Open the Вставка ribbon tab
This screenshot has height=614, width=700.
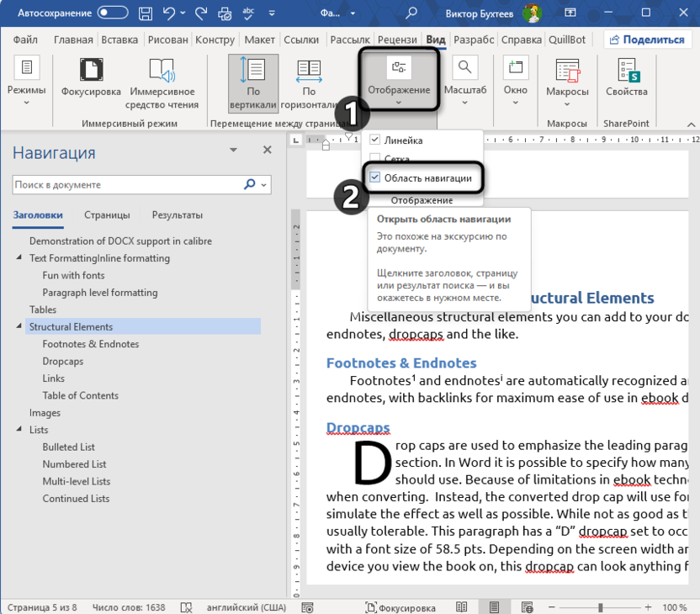119,40
